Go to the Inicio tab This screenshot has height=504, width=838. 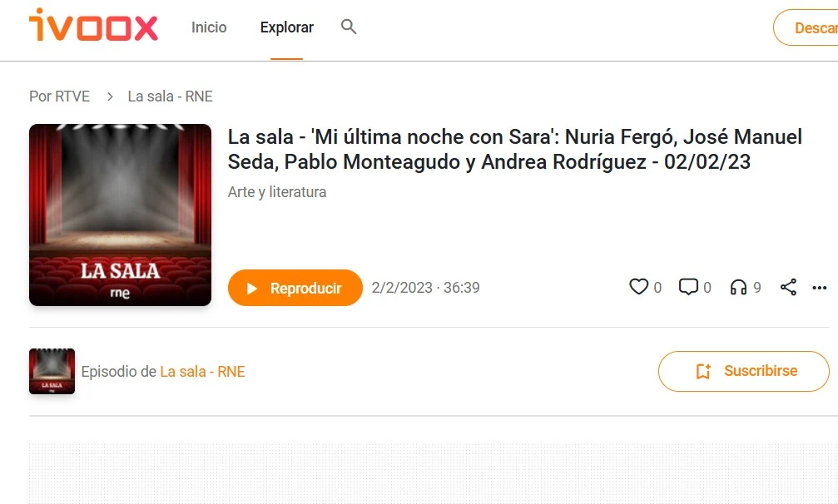(209, 27)
